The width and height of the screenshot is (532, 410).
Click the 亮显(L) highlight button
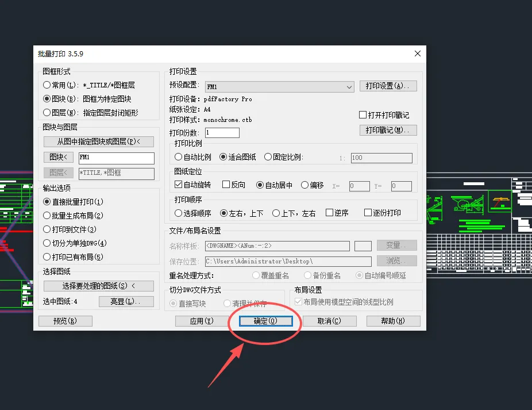pos(126,302)
